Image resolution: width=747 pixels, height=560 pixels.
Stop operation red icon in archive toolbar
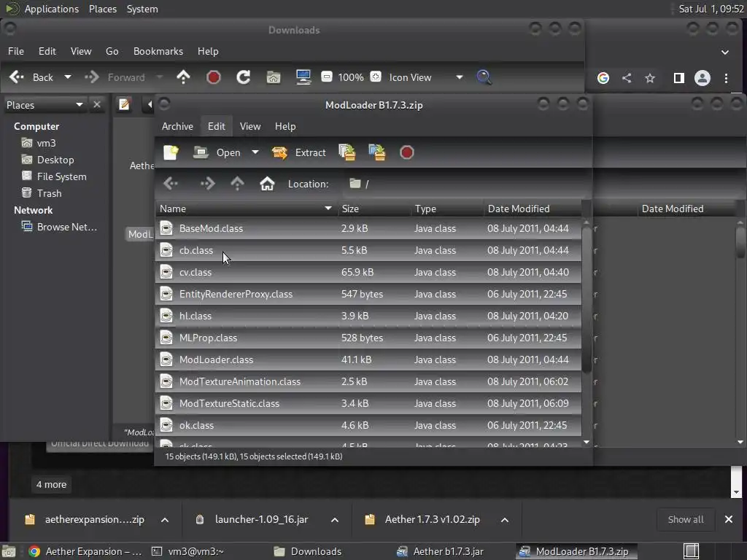coord(407,152)
